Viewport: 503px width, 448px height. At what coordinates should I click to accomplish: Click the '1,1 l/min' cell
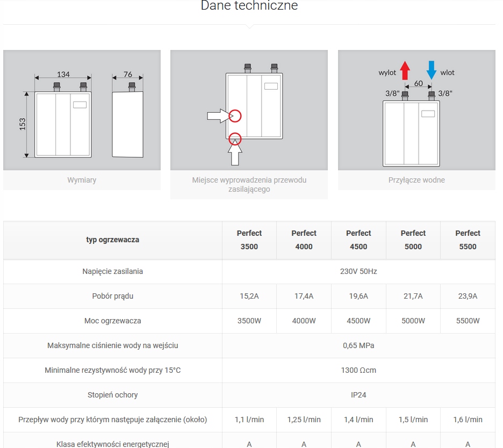click(x=249, y=420)
